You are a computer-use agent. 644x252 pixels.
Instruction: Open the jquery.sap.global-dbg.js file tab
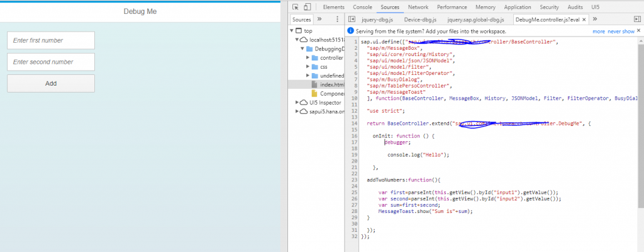coord(477,20)
